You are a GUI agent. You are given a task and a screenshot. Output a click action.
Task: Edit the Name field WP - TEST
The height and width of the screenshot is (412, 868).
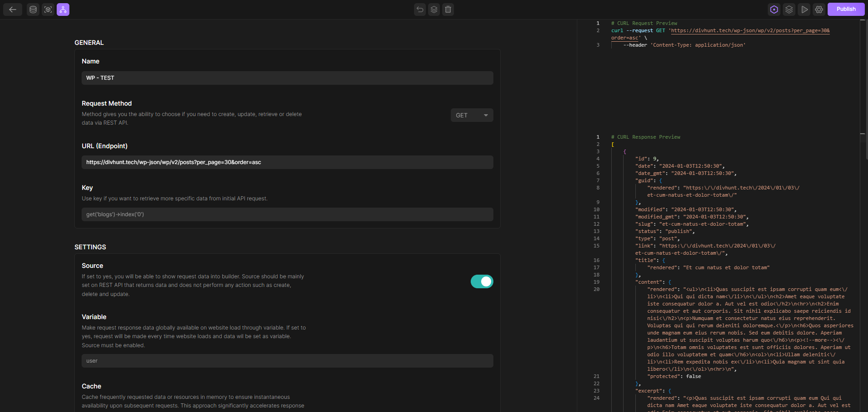287,78
